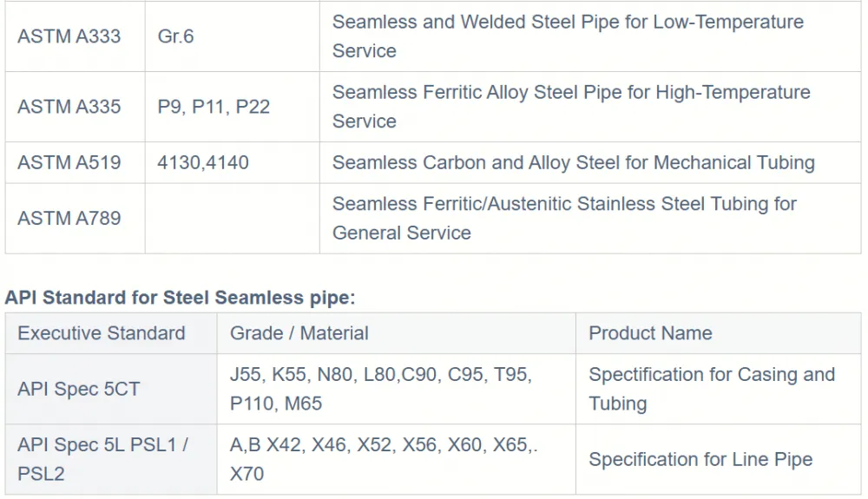Click the empty grade cell beside ASTM A789

pyautogui.click(x=233, y=219)
